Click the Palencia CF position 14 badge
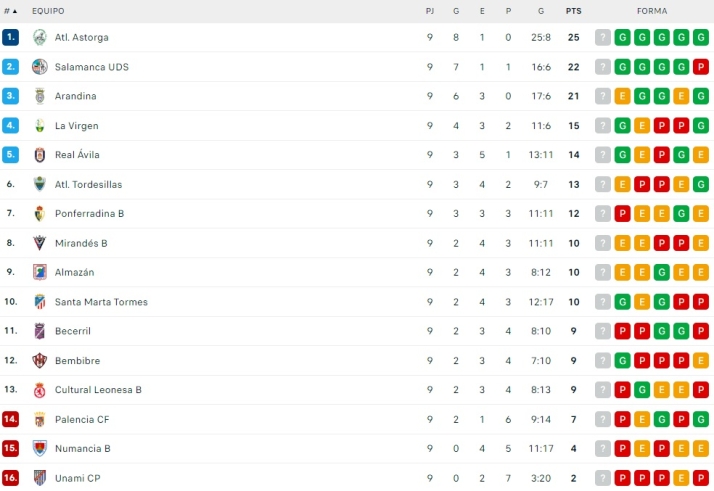Image resolution: width=714 pixels, height=491 pixels. (x=11, y=419)
